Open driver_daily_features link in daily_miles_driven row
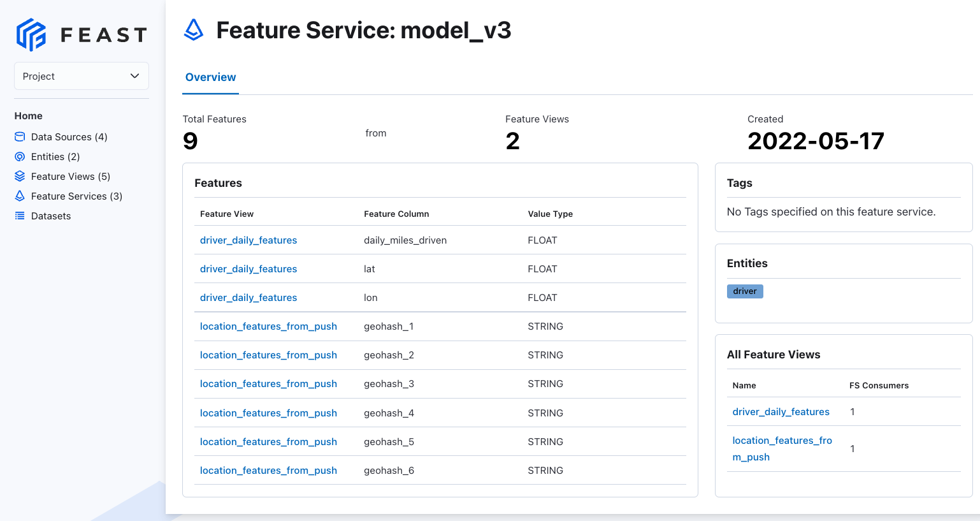980x521 pixels. (x=249, y=240)
